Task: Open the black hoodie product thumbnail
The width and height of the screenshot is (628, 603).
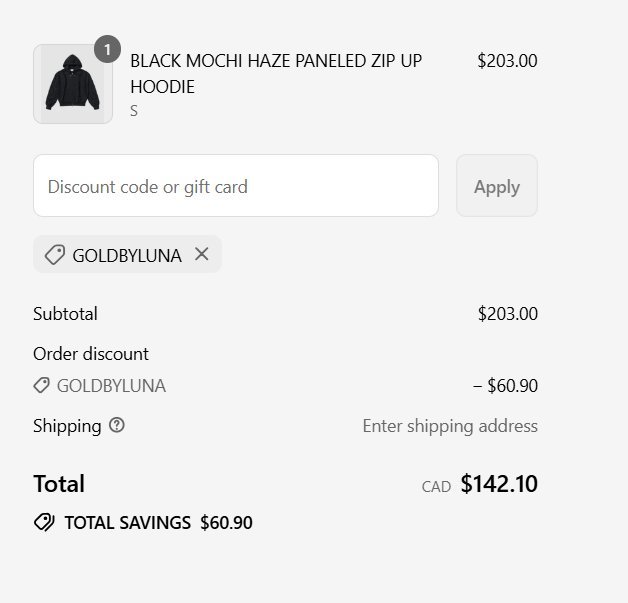Action: pos(73,84)
